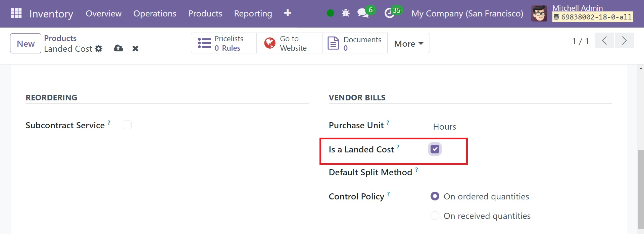
Task: Click the Landed Cost record title
Action: 68,49
